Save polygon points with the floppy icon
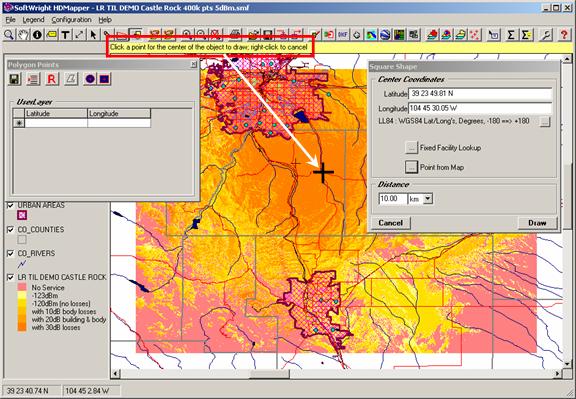Image resolution: width=576 pixels, height=399 pixels. [15, 79]
